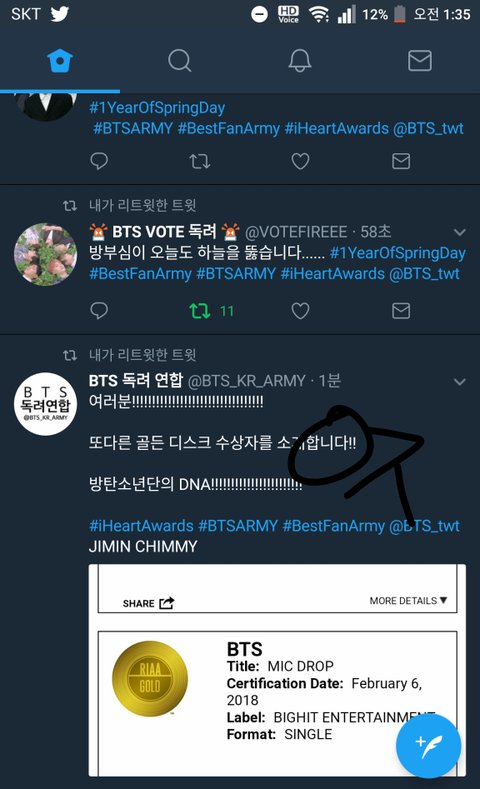Expand MORE DETAILS in the RIAA image
The height and width of the screenshot is (789, 480).
(408, 600)
